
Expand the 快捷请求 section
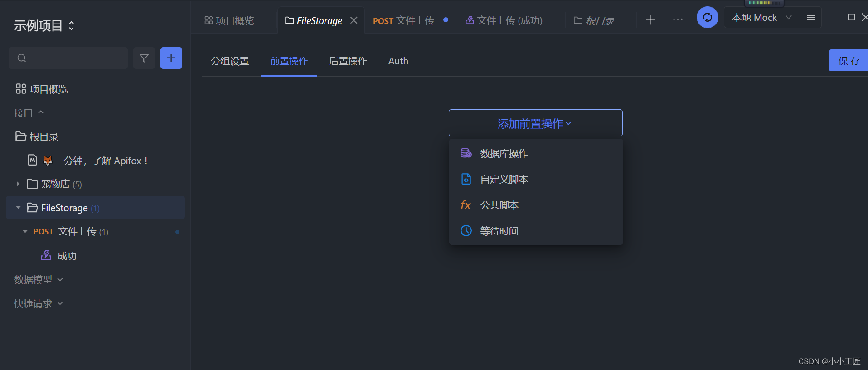38,303
